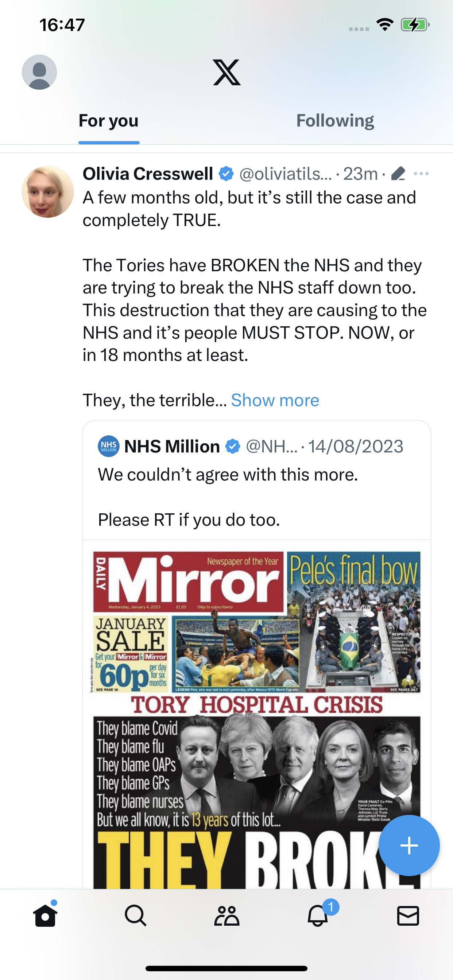Switch to the Following tab
The image size is (453, 980).
point(335,121)
